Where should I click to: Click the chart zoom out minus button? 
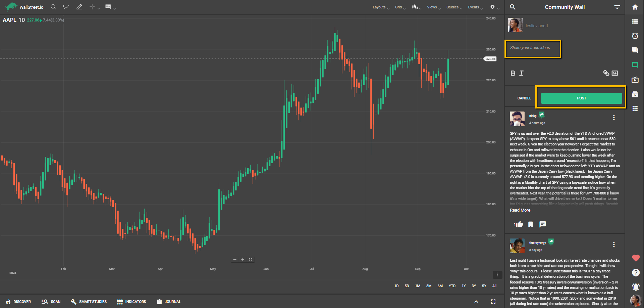[235, 259]
